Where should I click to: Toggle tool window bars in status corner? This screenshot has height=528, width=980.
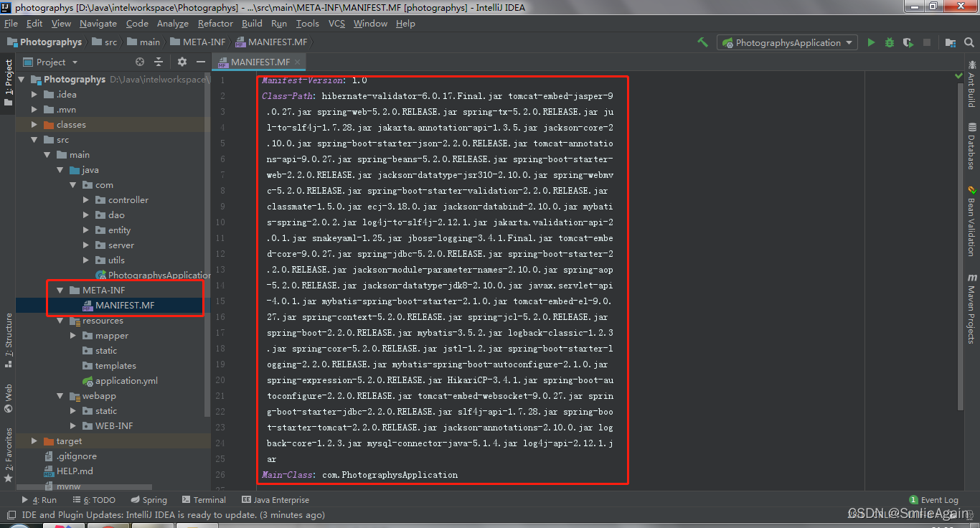pyautogui.click(x=11, y=514)
